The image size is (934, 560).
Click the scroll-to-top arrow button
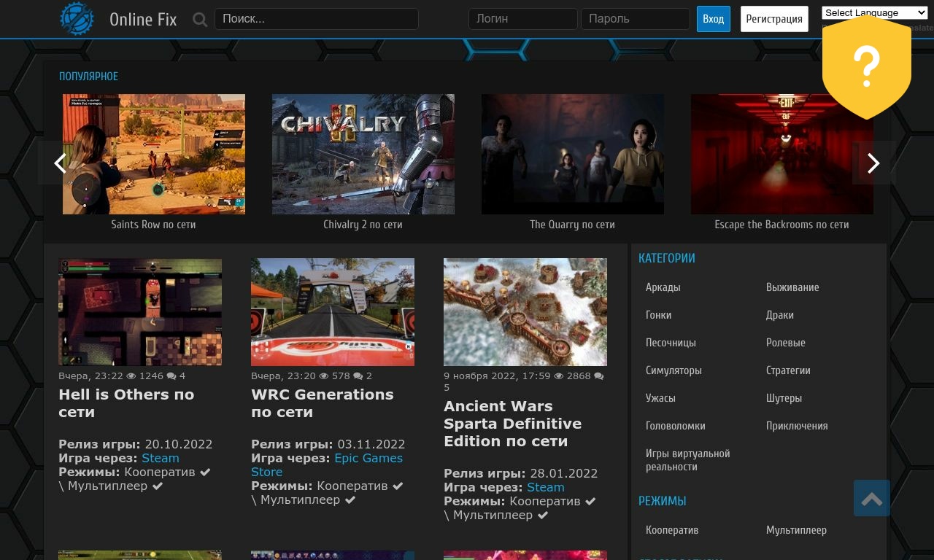pos(872,498)
